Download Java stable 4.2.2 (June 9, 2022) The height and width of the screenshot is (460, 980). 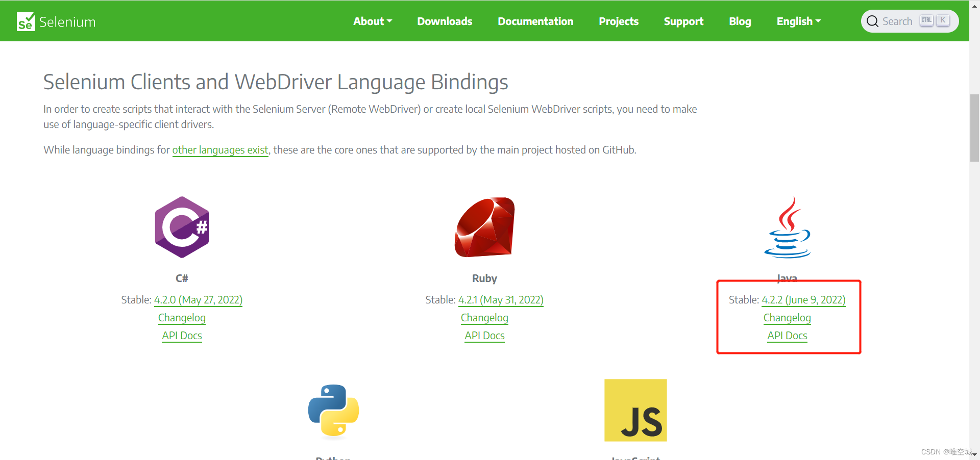point(803,300)
